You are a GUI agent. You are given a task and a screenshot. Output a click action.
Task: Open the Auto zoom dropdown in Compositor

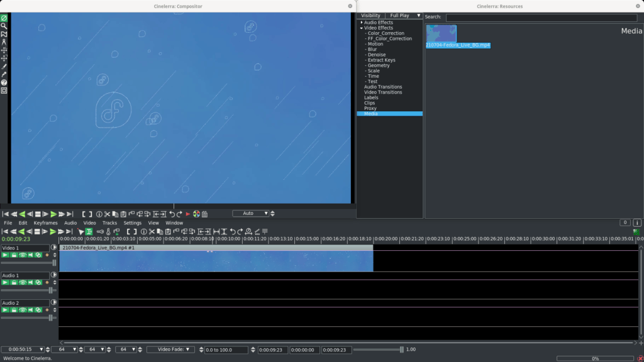coord(252,214)
